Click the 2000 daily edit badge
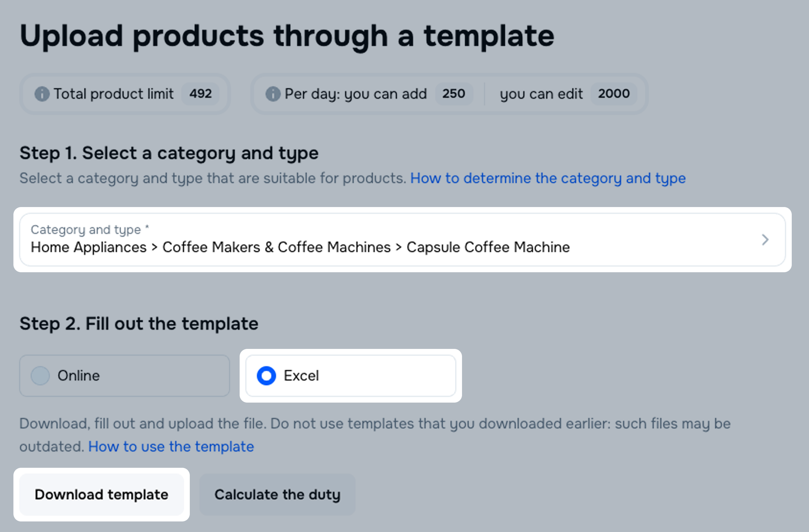Viewport: 809px width, 532px height. point(613,94)
